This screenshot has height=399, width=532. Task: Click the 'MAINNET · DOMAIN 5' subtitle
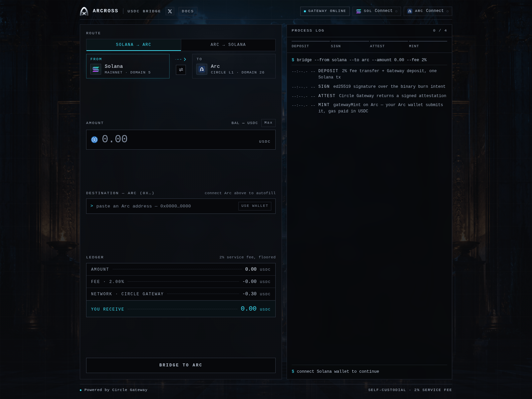pyautogui.click(x=128, y=72)
